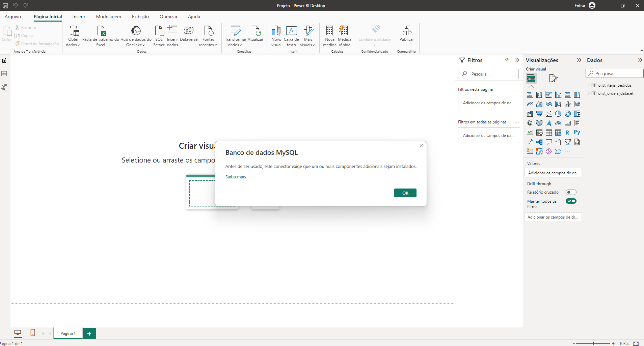Select the pie chart visual
The height and width of the screenshot is (346, 644).
(558, 114)
